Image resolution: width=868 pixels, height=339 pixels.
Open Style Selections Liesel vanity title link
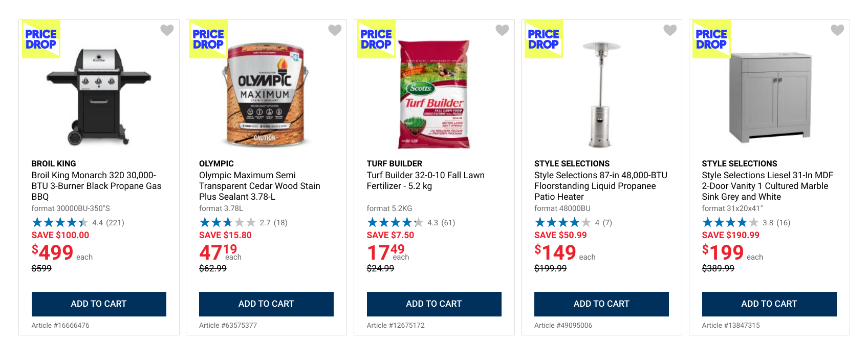(767, 186)
